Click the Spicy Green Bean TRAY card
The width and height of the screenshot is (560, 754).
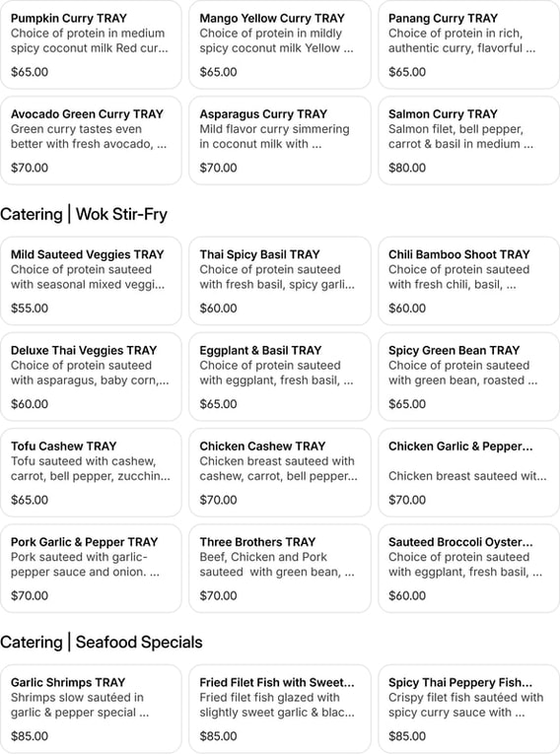[468, 377]
